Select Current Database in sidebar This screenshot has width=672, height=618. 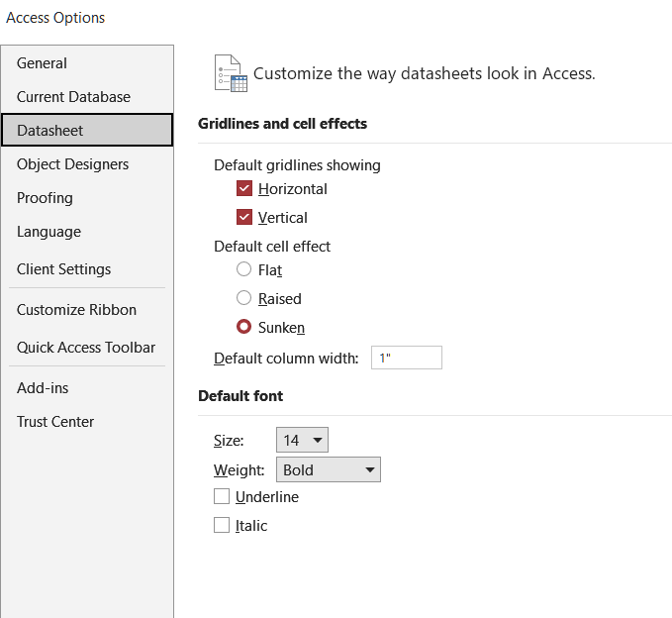point(87,97)
